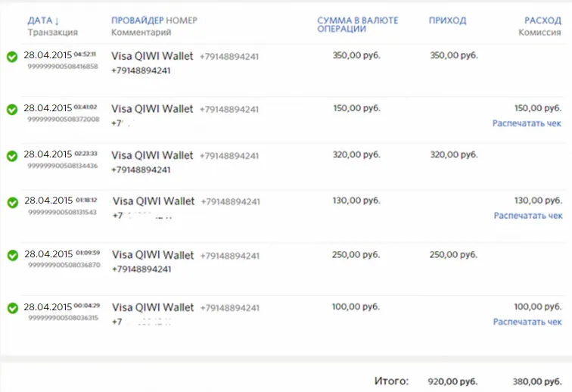Sort by the РАСХОД column
This screenshot has height=392, width=572.
542,20
